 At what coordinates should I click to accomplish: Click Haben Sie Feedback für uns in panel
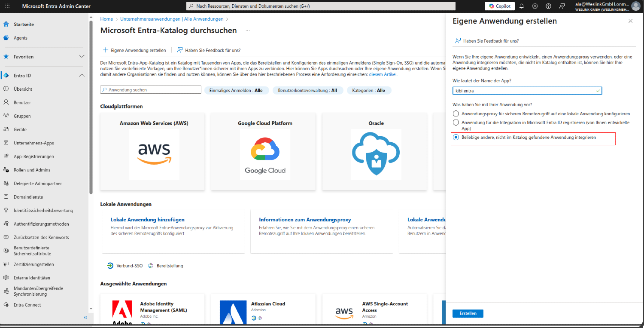(x=487, y=40)
